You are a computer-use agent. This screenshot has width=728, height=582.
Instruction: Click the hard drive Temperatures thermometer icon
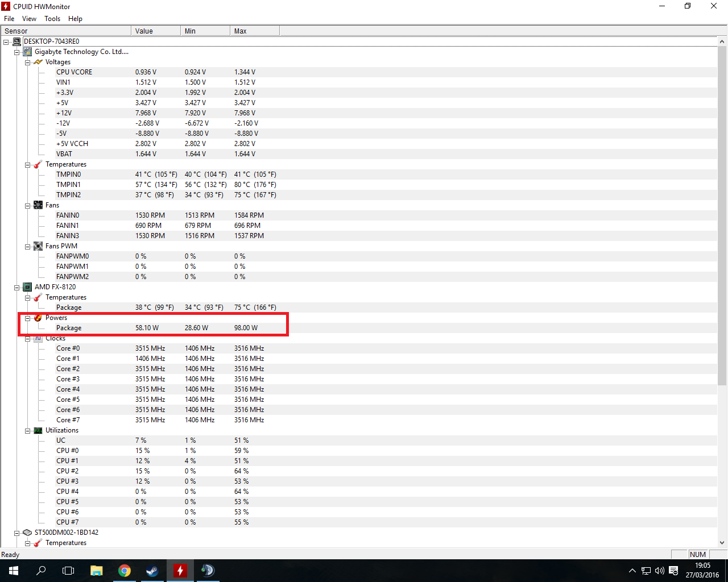point(38,543)
